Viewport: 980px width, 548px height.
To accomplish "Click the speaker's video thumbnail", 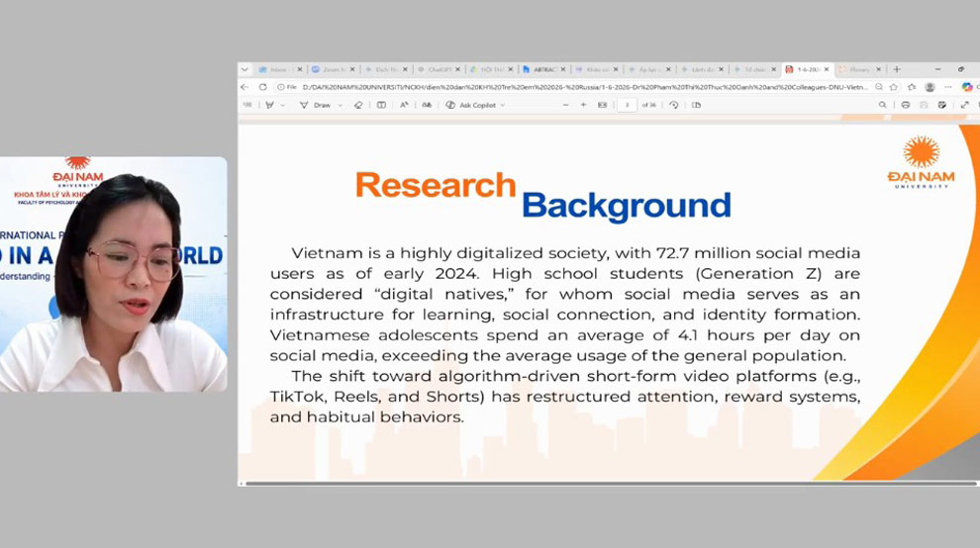I will pos(113,274).
